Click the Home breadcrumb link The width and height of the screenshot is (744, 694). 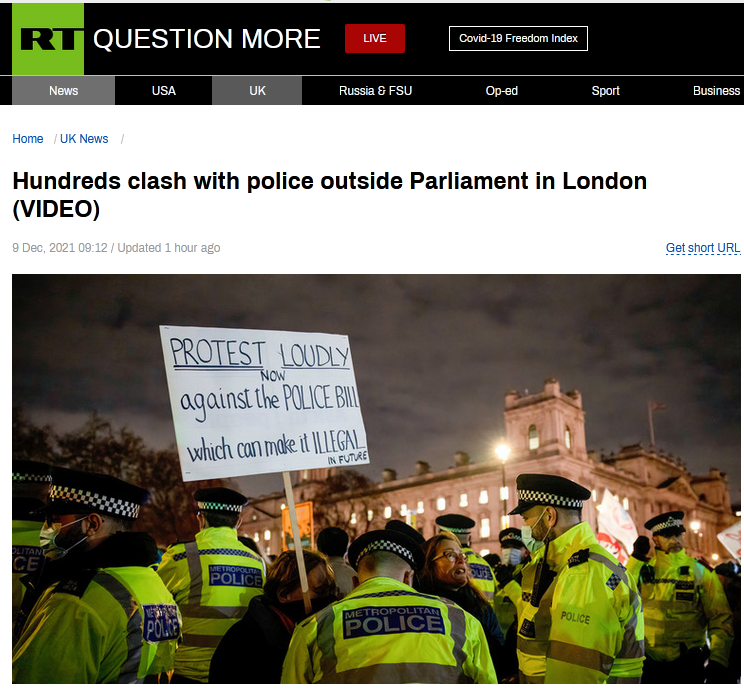(x=28, y=139)
